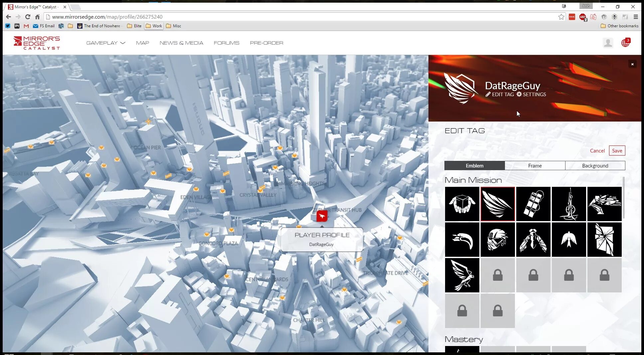Expand the Other bookmarks folder

(x=619, y=26)
